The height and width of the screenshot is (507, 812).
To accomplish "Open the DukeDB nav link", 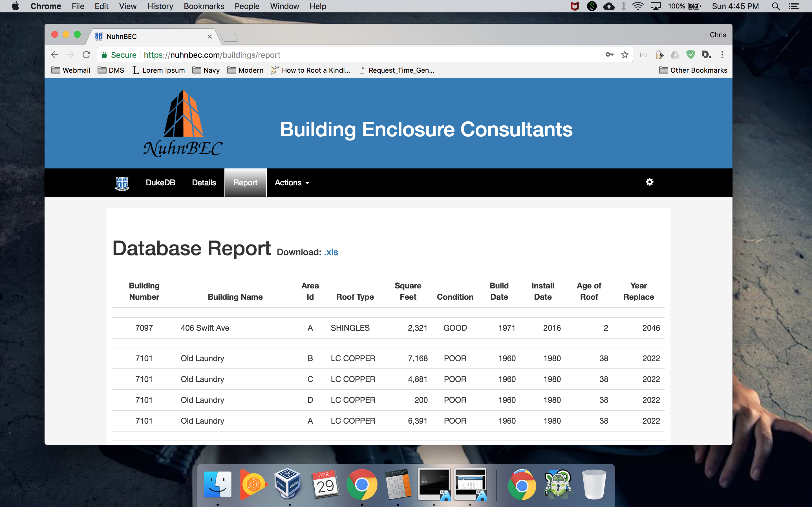I will click(x=160, y=183).
